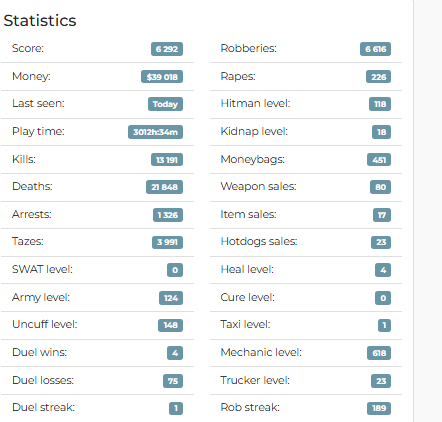Click the Statistics heading

(40, 21)
